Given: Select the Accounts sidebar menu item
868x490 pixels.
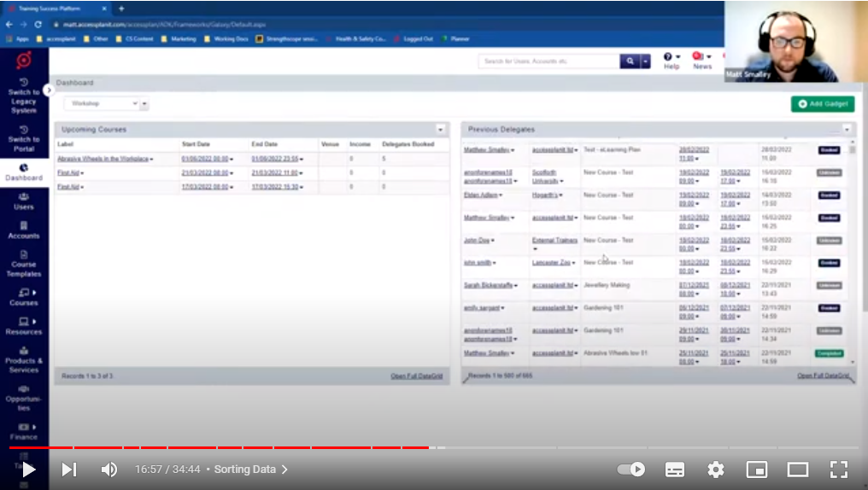Looking at the screenshot, I should [24, 230].
